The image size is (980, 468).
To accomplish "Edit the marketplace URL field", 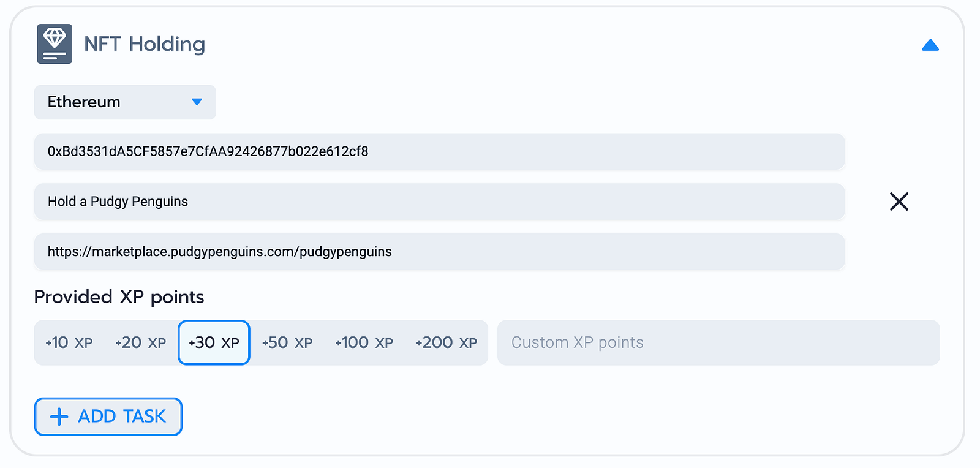I will [439, 252].
